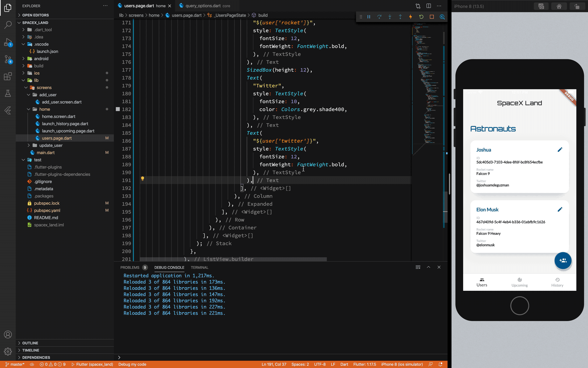Clear the debug console output

(418, 267)
